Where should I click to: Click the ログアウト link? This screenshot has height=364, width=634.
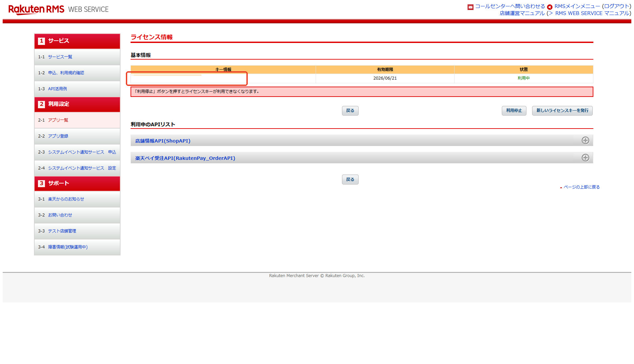tap(616, 6)
